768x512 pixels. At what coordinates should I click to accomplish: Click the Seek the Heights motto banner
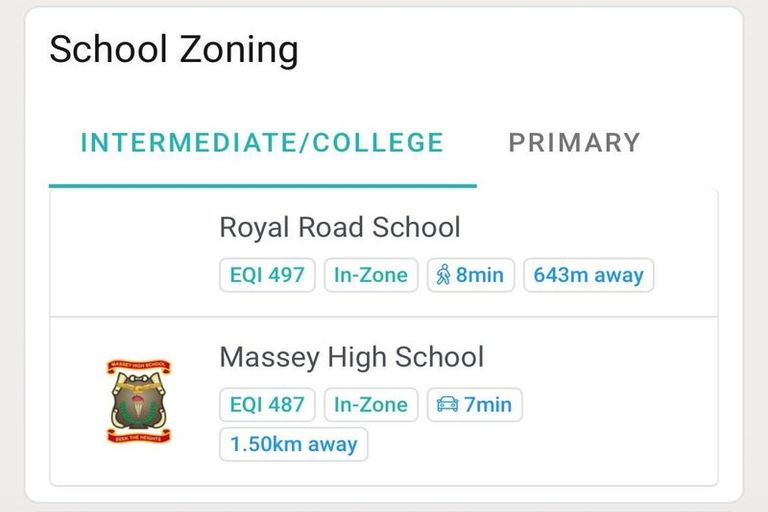(x=139, y=435)
